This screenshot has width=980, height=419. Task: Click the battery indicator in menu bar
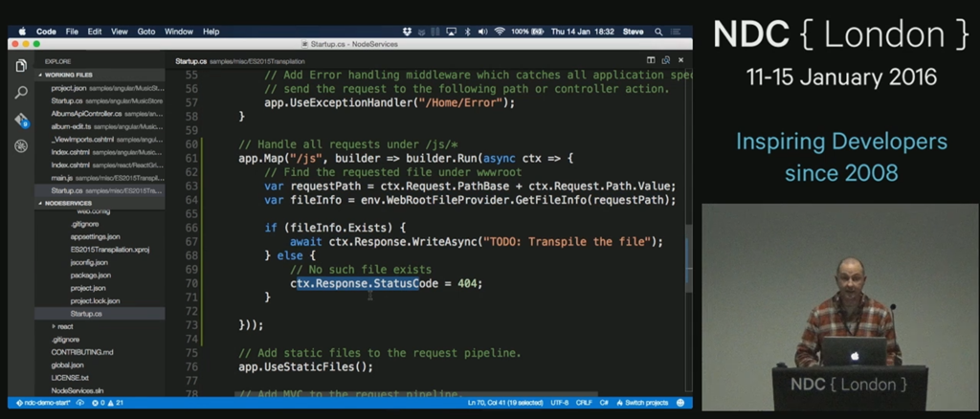pos(527,32)
